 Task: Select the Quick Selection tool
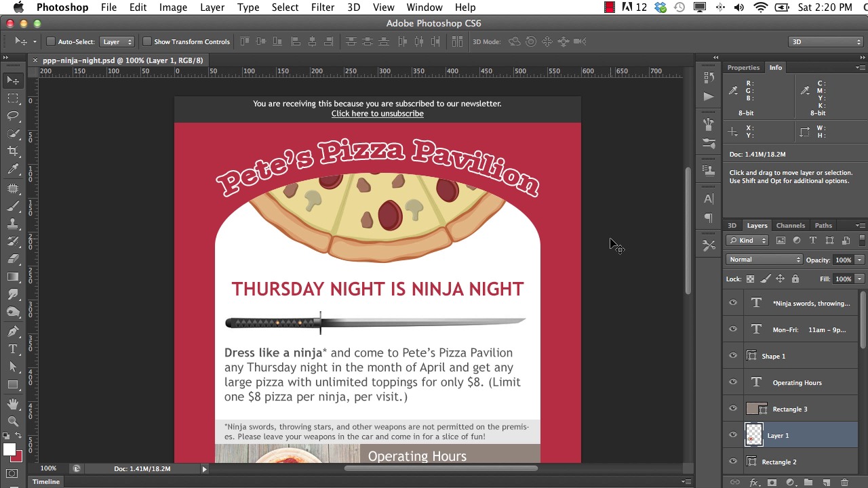(x=13, y=134)
